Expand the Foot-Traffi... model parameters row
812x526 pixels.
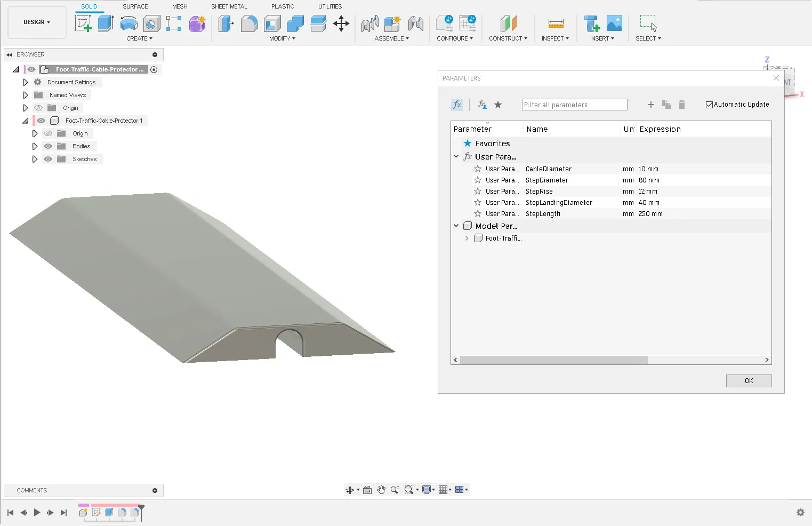click(467, 238)
